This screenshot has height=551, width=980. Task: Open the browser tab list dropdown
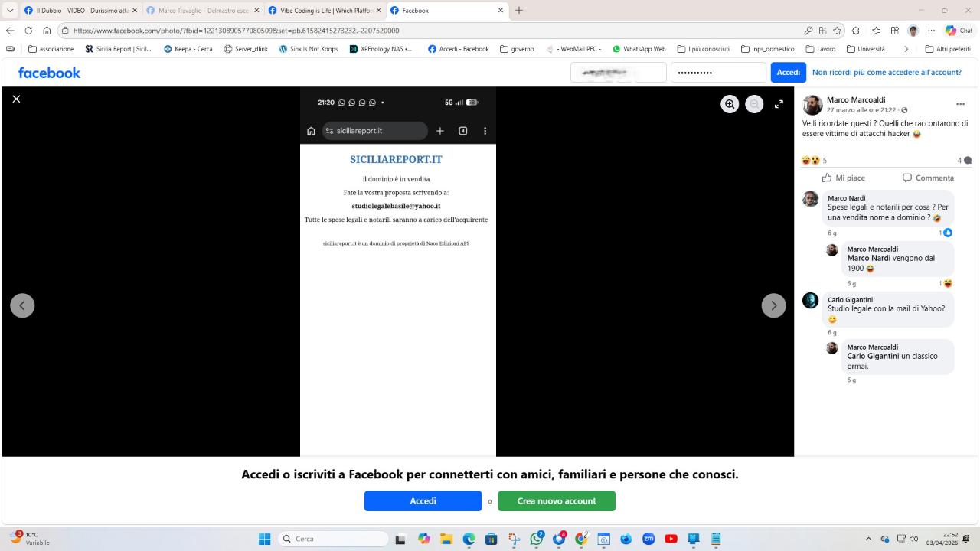[x=10, y=11]
